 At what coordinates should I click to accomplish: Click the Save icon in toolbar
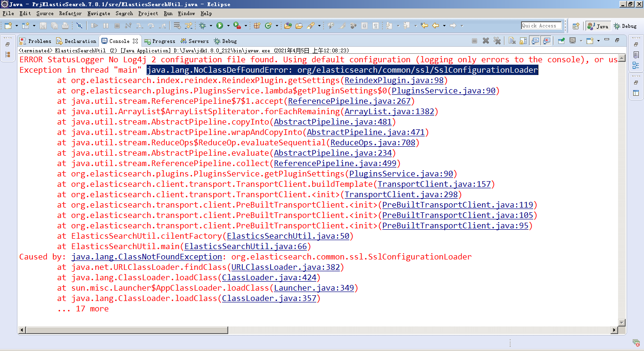pos(43,25)
